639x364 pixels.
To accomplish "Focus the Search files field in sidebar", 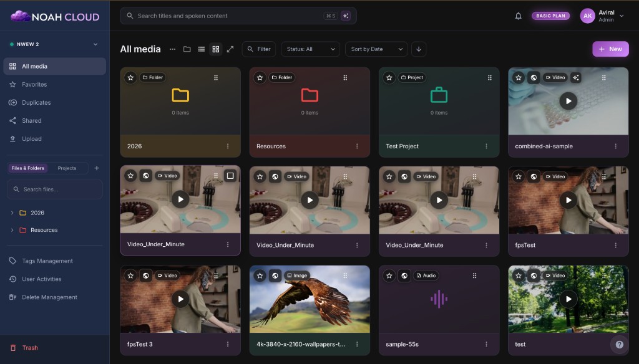I will click(x=55, y=189).
